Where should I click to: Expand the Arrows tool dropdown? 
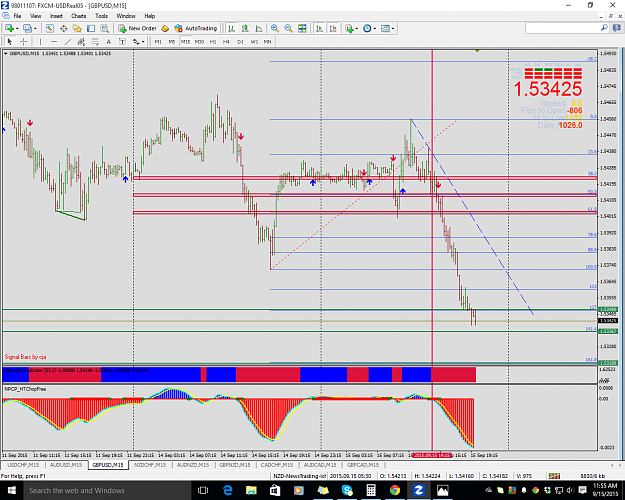pos(143,41)
